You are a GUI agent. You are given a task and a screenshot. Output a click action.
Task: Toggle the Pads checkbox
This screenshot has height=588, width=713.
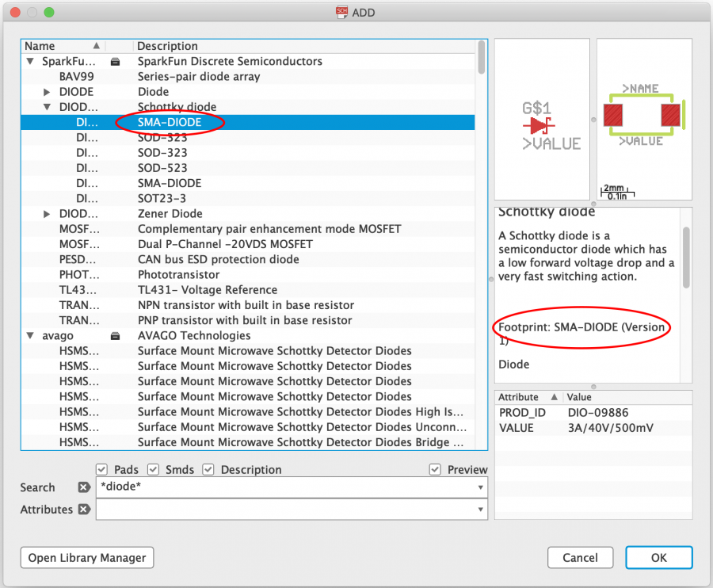pyautogui.click(x=102, y=470)
